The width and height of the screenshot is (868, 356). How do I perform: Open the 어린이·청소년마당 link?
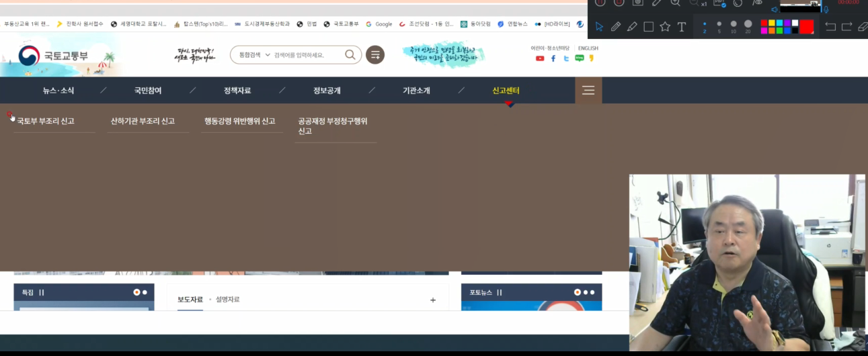tap(550, 48)
